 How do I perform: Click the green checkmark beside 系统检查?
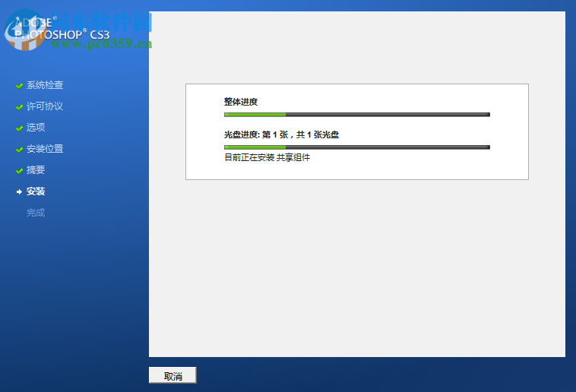click(x=20, y=86)
